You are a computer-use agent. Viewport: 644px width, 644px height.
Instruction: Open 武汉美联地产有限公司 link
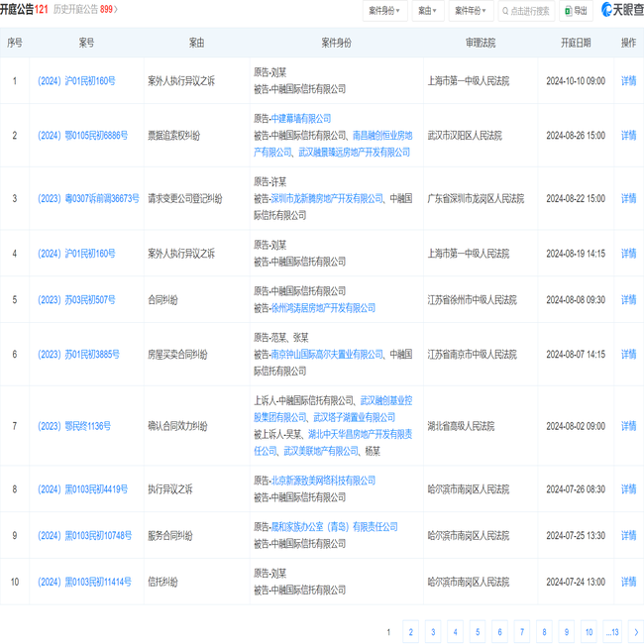coord(321,452)
